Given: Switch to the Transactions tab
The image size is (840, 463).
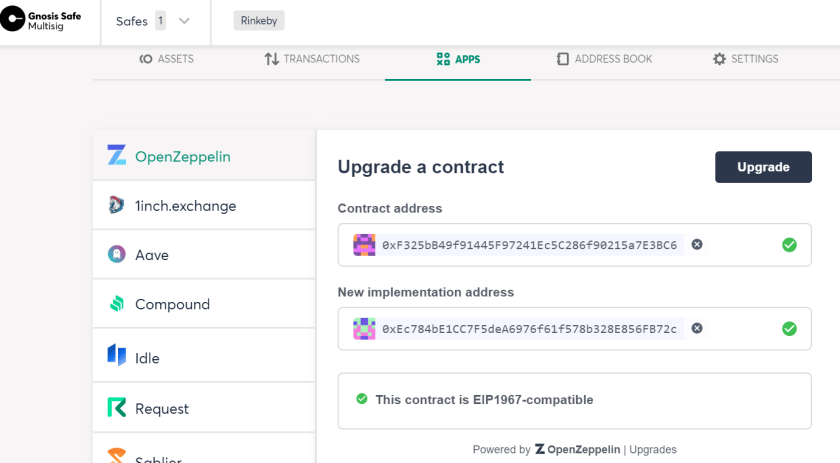Looking at the screenshot, I should coord(312,59).
